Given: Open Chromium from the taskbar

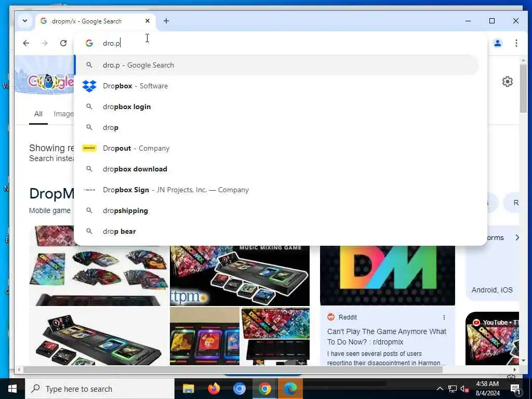Looking at the screenshot, I should pyautogui.click(x=239, y=389).
